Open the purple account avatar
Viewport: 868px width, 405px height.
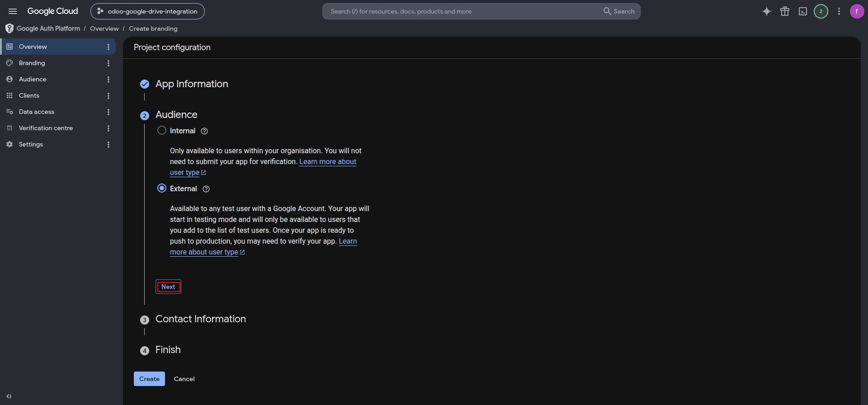pyautogui.click(x=857, y=11)
